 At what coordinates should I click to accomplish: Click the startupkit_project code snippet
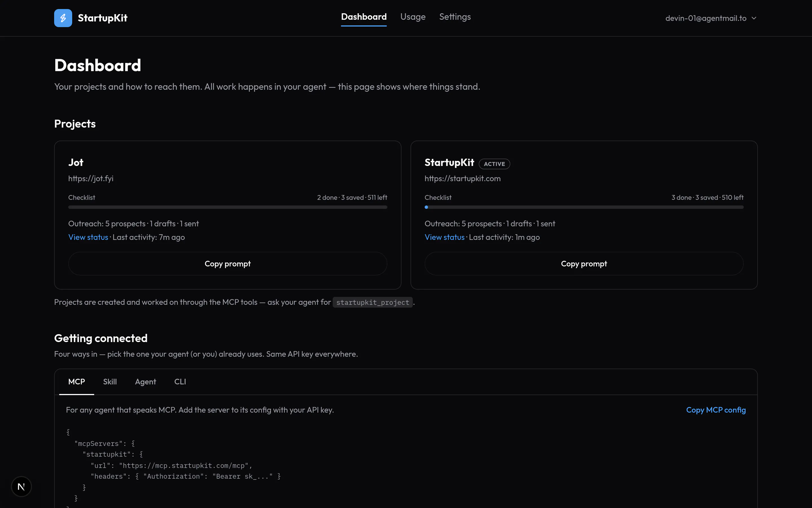[372, 302]
